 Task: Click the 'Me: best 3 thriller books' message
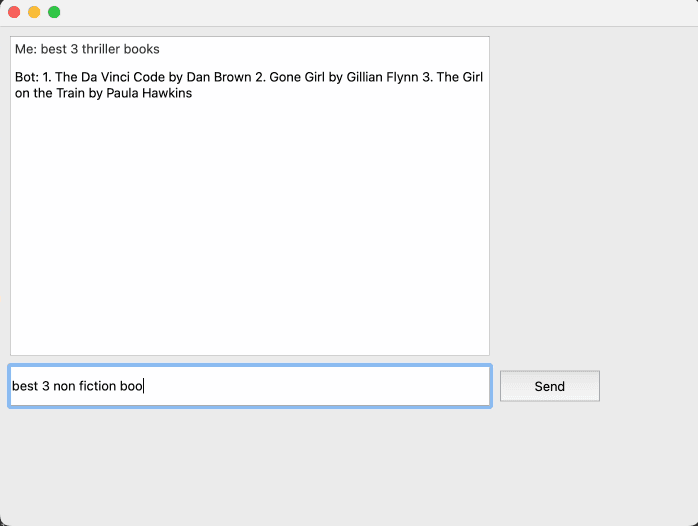point(87,49)
